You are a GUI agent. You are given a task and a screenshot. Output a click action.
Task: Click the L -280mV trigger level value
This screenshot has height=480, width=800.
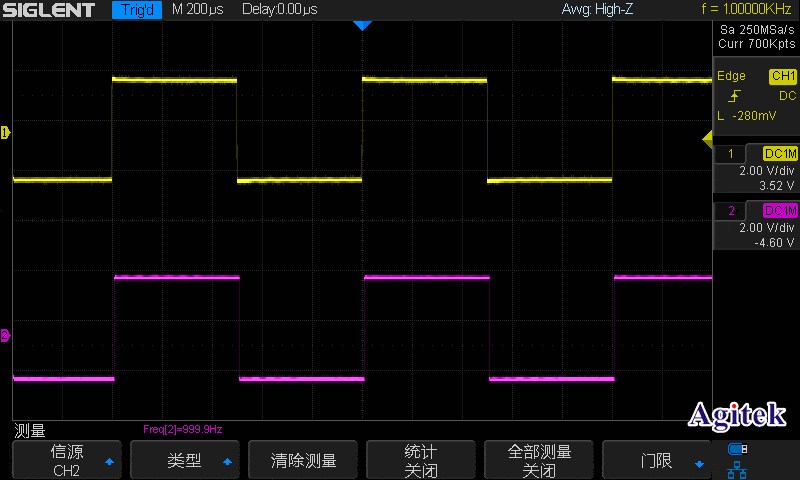tap(747, 116)
